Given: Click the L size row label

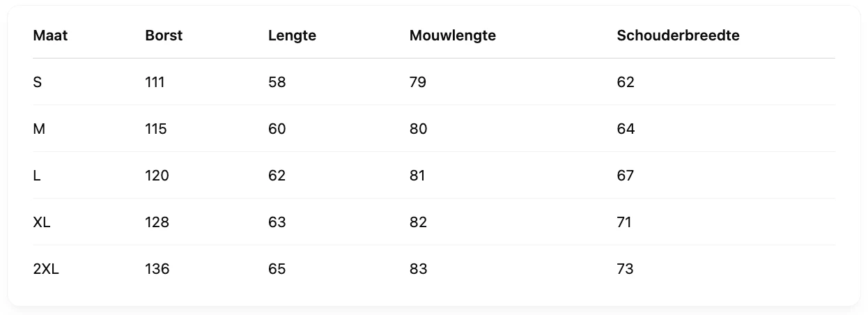Looking at the screenshot, I should point(37,176).
